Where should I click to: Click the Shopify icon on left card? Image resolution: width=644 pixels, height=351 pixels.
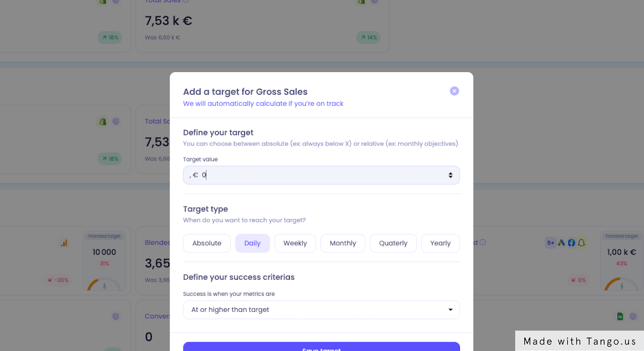(x=103, y=122)
